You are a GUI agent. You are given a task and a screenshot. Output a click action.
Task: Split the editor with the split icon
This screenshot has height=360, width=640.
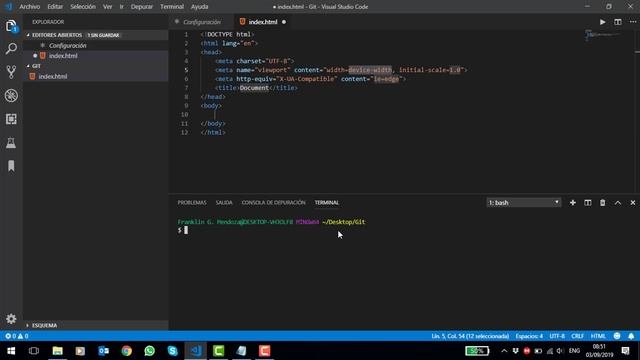click(618, 22)
